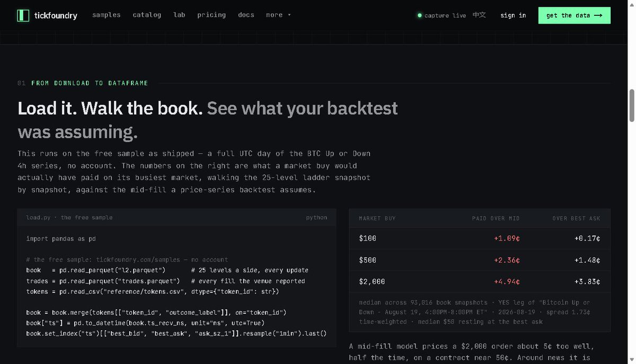
Task: Click the python language label
Action: [x=316, y=218]
